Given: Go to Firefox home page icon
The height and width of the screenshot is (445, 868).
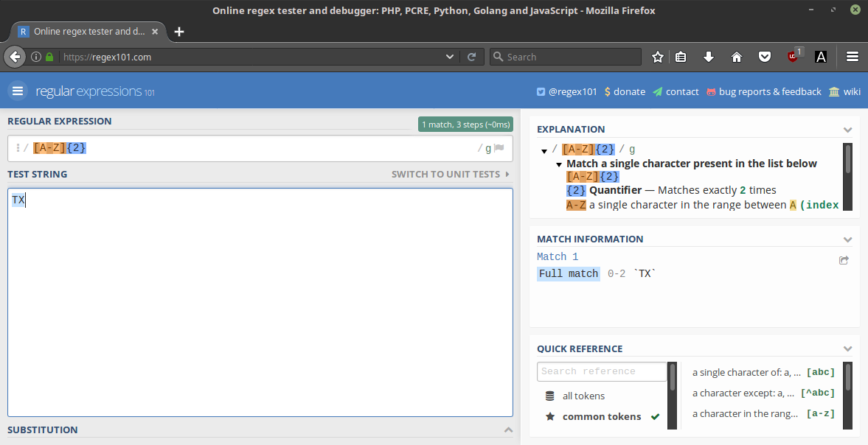Looking at the screenshot, I should point(737,57).
